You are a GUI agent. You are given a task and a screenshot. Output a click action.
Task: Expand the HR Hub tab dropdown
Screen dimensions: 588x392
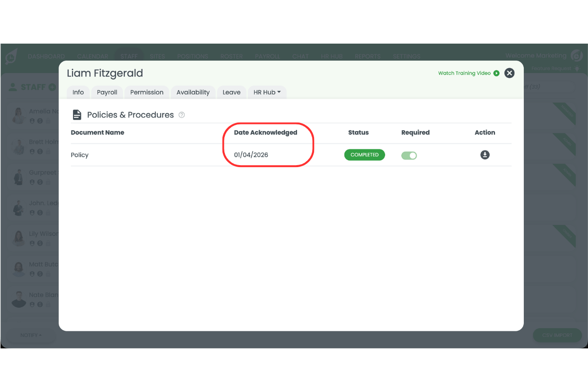tap(267, 92)
